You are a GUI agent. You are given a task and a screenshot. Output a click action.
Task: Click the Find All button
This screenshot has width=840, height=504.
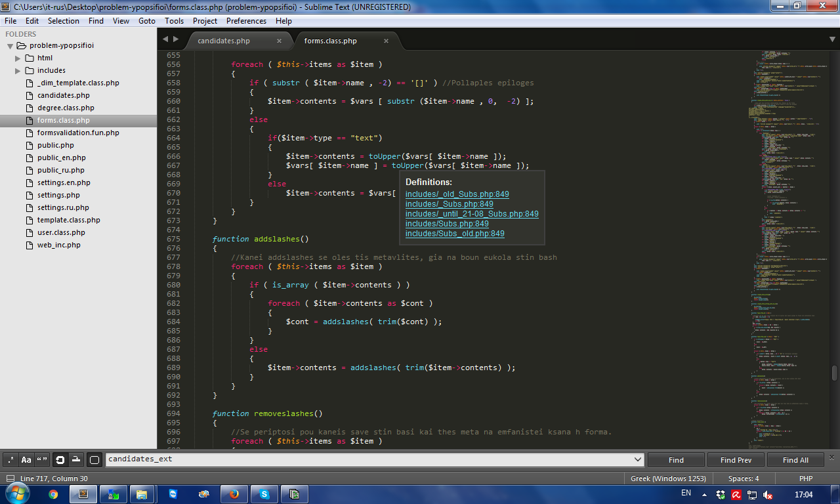(x=795, y=460)
